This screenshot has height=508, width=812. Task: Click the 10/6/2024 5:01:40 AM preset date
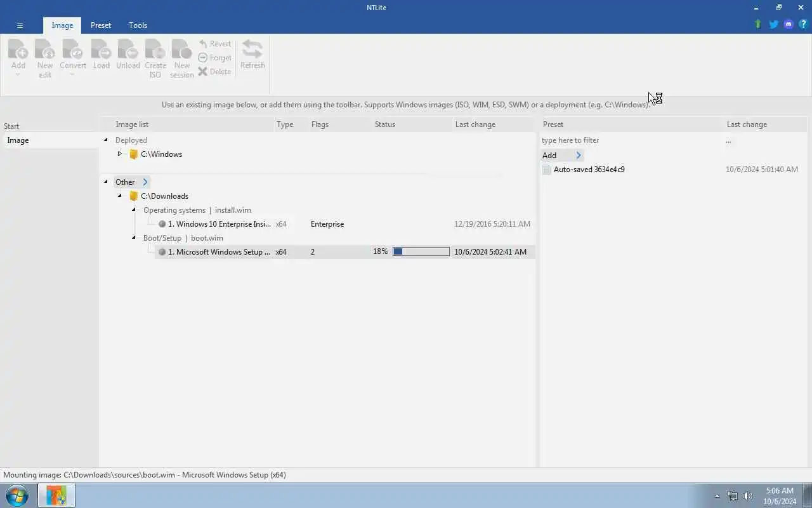pyautogui.click(x=762, y=170)
